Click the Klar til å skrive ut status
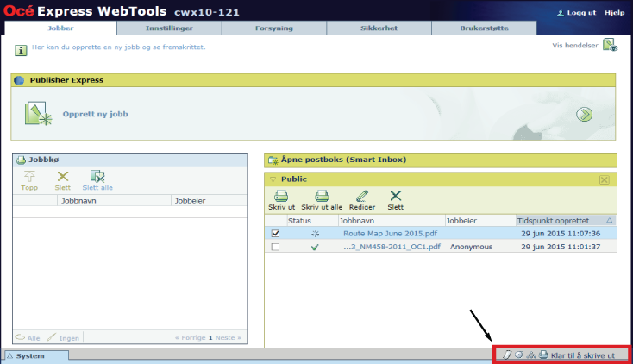The width and height of the screenshot is (633, 364). [582, 355]
